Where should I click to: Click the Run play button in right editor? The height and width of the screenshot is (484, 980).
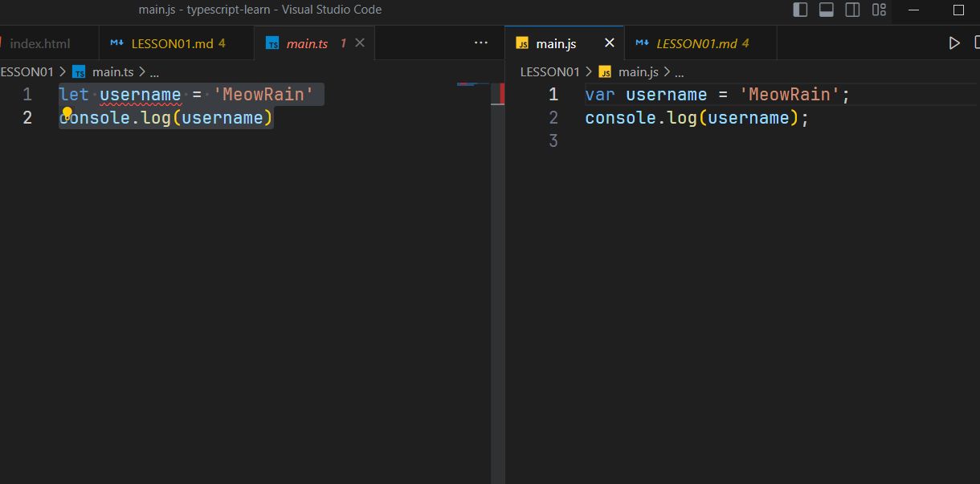coord(954,43)
